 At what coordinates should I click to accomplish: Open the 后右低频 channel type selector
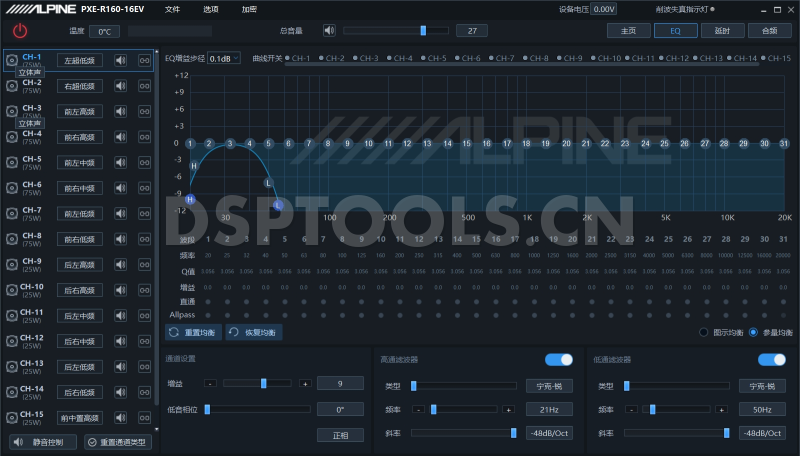pos(80,392)
